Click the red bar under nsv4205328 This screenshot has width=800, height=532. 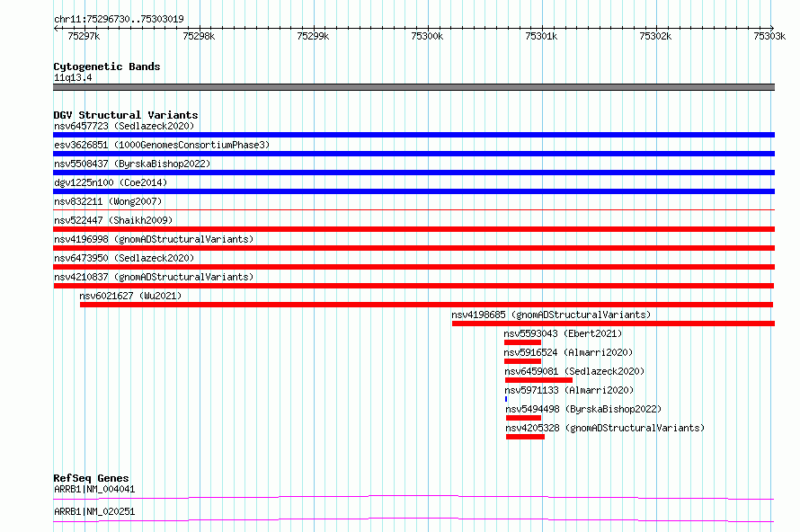click(x=525, y=437)
